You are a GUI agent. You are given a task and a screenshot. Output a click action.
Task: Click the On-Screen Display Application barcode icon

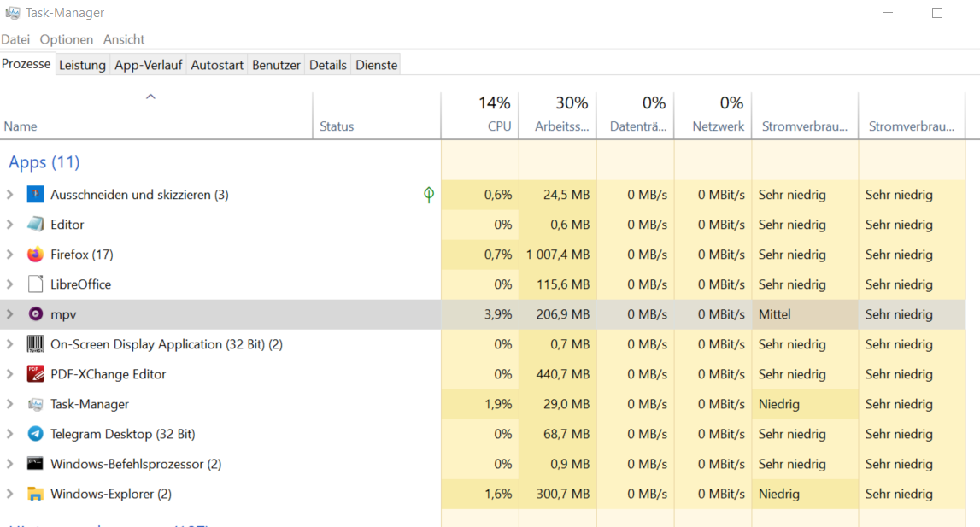[35, 344]
